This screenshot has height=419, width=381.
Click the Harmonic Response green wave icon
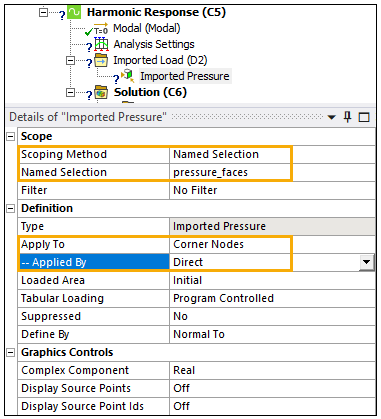(74, 12)
